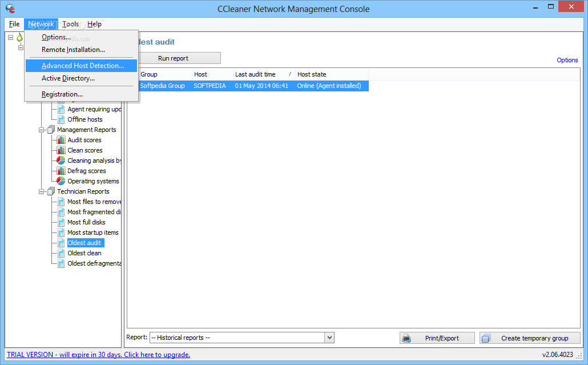Image resolution: width=588 pixels, height=365 pixels.
Task: Select Offline hosts in the tree
Action: click(x=84, y=119)
